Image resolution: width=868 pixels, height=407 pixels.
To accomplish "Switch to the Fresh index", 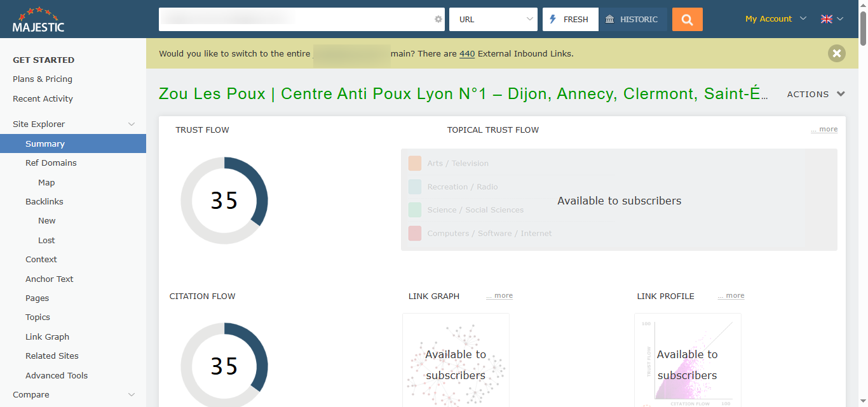I will [570, 19].
